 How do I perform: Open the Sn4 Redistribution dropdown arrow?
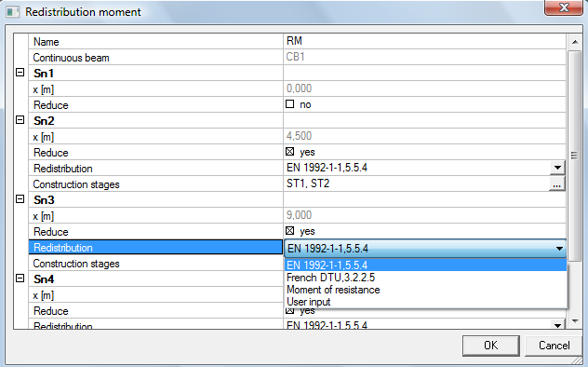[x=557, y=324]
